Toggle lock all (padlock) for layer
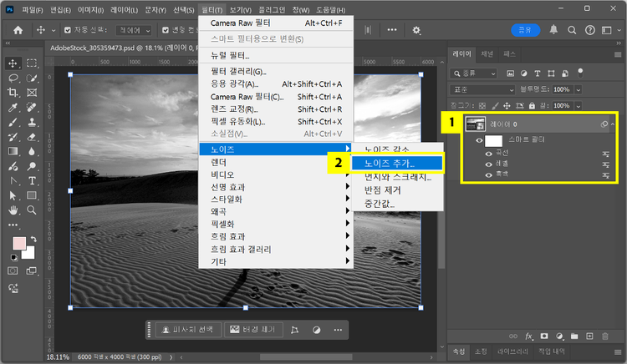Viewport: 627px width, 364px height. 532,106
